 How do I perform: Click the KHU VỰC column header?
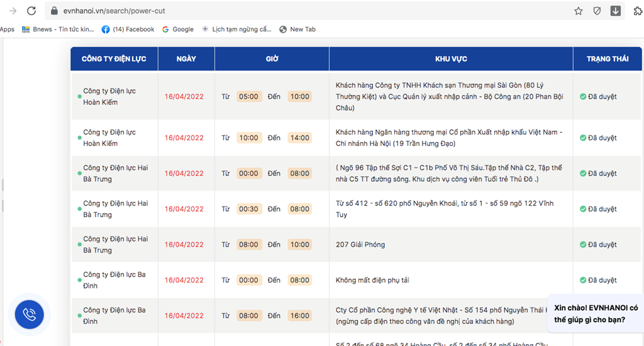coord(451,59)
